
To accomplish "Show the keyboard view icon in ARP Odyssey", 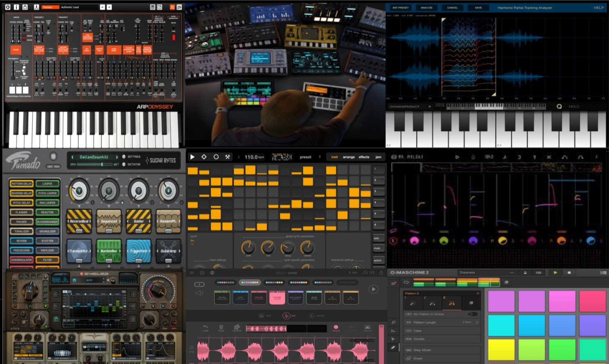I will (153, 7).
